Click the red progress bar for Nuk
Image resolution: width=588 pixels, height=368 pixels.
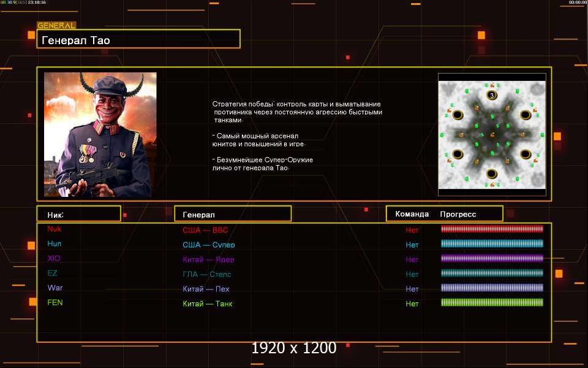(x=492, y=229)
